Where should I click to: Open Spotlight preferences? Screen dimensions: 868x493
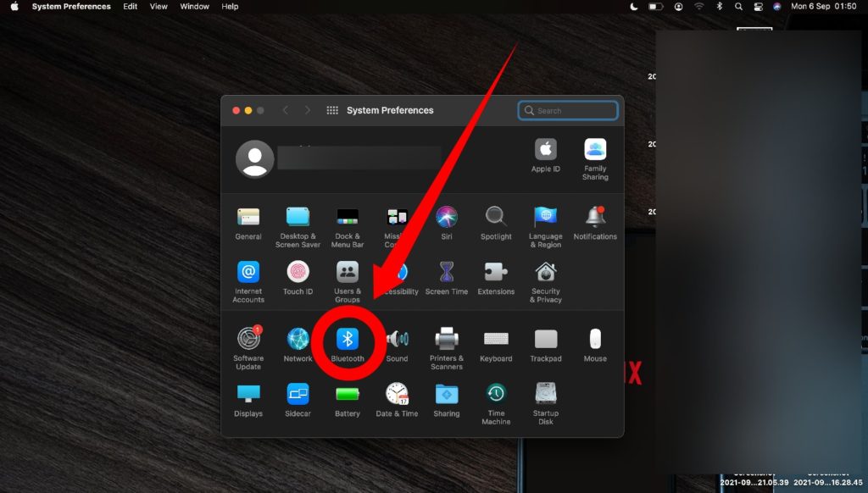(x=496, y=224)
